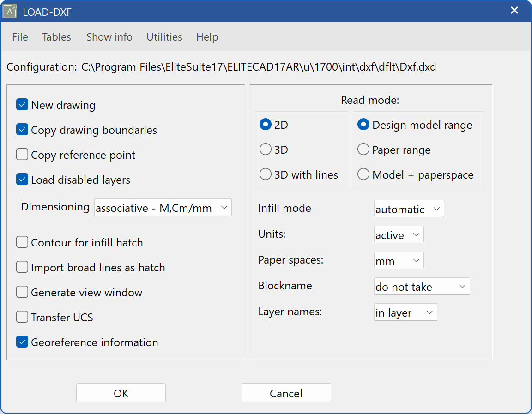
Task: Open the Utilities menu
Action: 164,37
